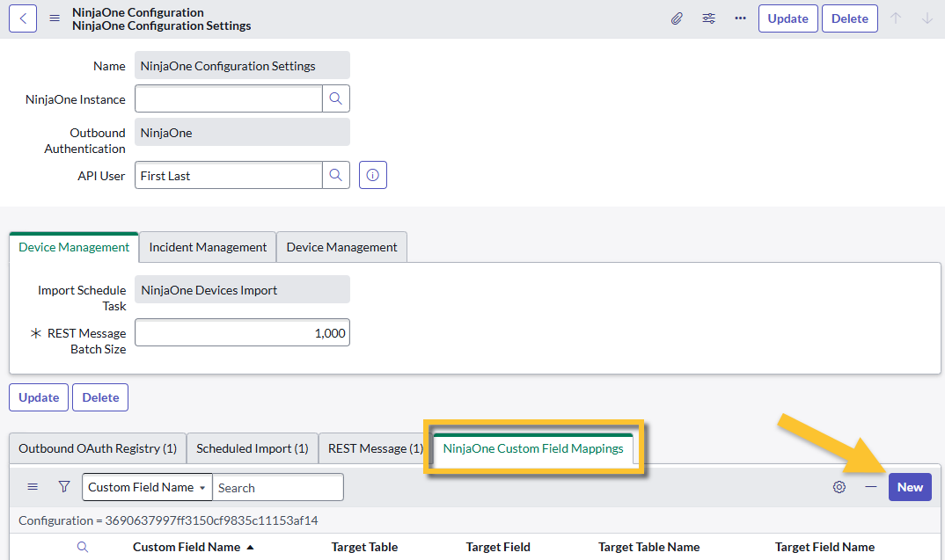This screenshot has width=945, height=560.
Task: Create a mapping with the New button
Action: (910, 487)
